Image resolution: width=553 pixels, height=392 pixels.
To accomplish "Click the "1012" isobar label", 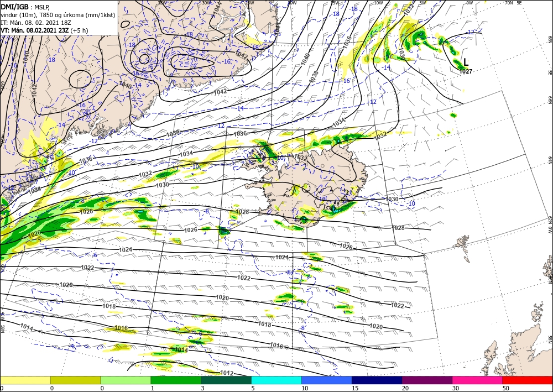I will 226,373.
